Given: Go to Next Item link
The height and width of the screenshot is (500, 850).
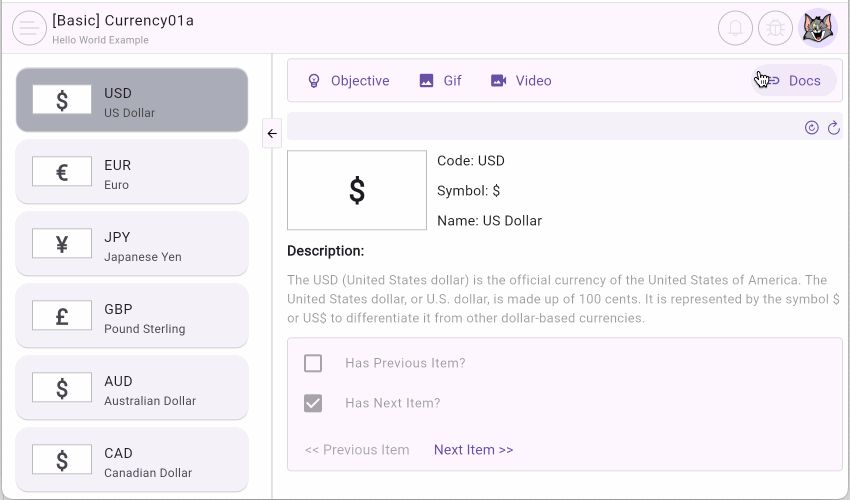Looking at the screenshot, I should coord(473,450).
